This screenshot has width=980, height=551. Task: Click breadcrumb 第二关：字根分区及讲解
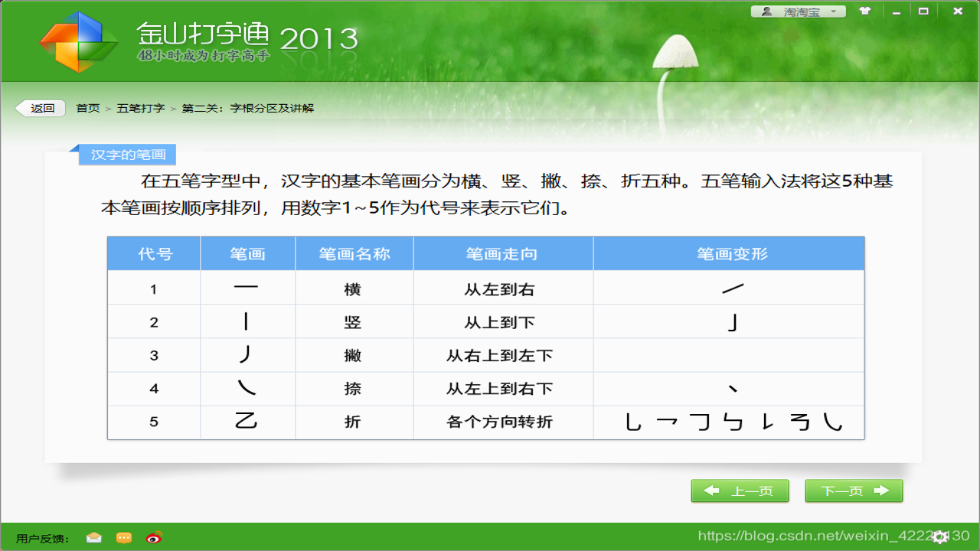(248, 109)
